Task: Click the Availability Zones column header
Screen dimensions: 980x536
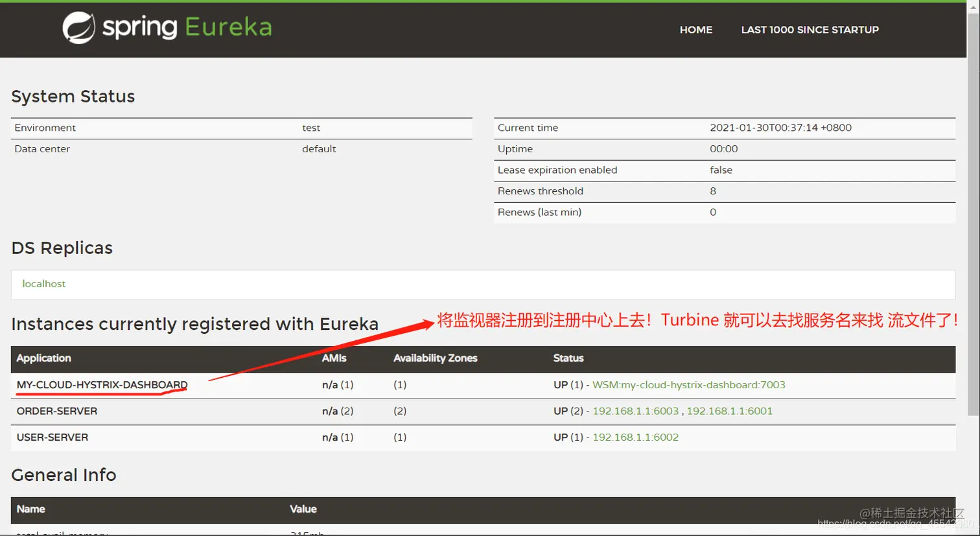Action: pyautogui.click(x=435, y=358)
